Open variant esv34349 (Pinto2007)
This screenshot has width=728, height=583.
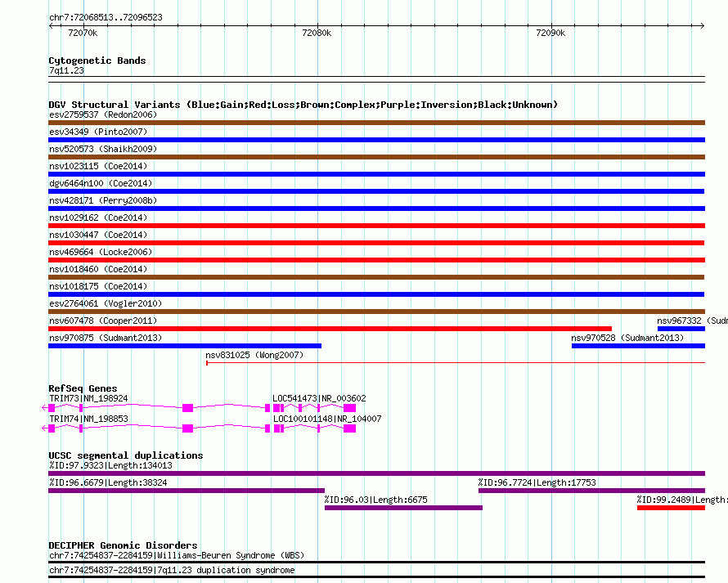98,132
